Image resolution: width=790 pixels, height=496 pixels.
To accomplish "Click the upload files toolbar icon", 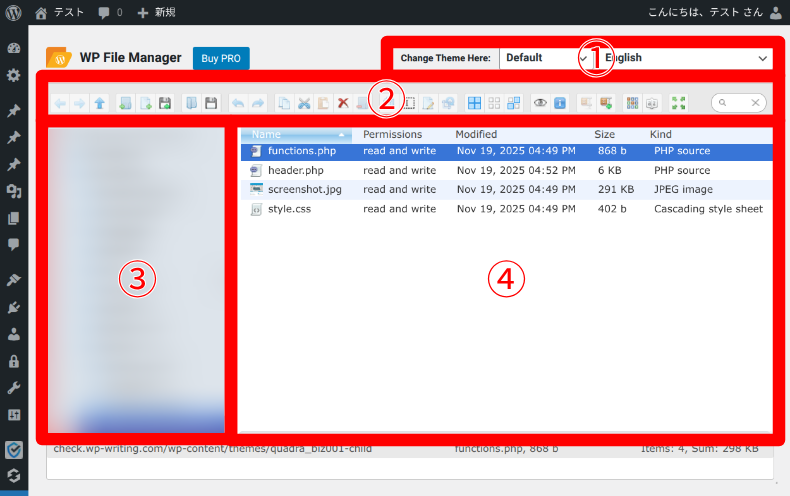I will coord(165,103).
